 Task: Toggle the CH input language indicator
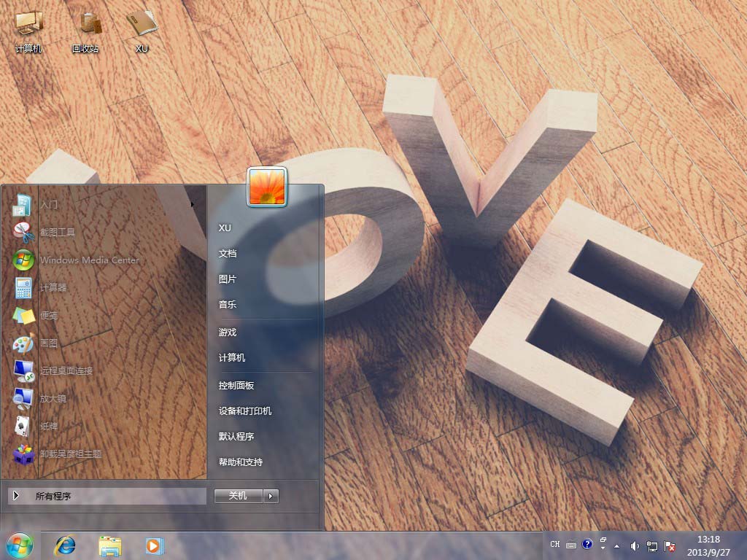555,545
